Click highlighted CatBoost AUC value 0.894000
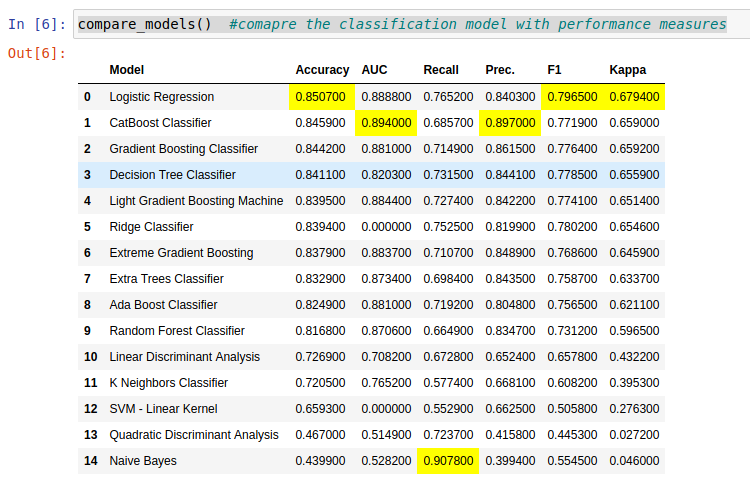The width and height of the screenshot is (750, 486). coord(385,123)
